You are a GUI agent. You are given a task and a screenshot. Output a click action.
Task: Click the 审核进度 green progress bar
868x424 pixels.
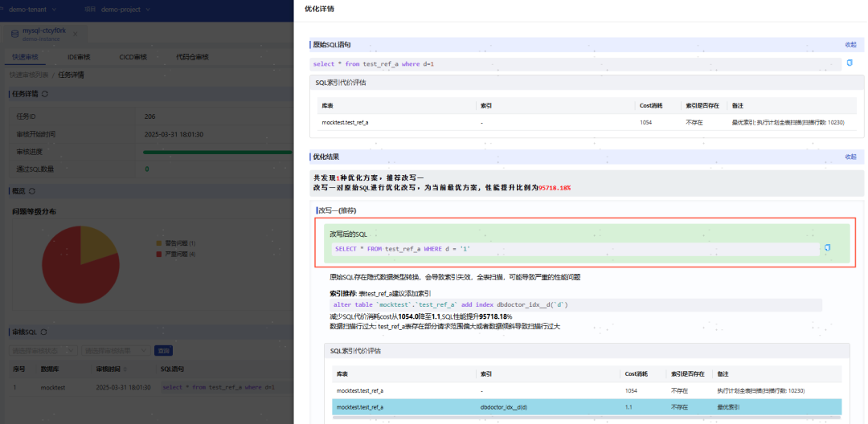[x=218, y=152]
